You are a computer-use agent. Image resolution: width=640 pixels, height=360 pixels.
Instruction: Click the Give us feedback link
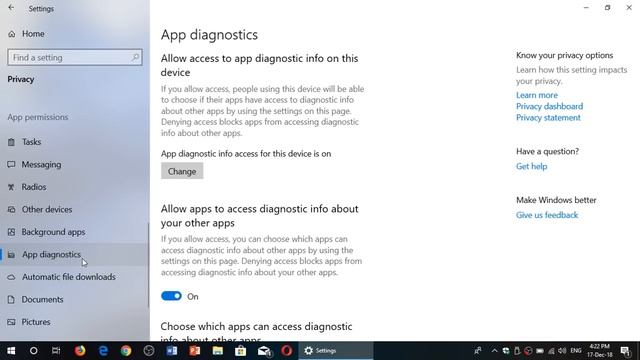(547, 215)
